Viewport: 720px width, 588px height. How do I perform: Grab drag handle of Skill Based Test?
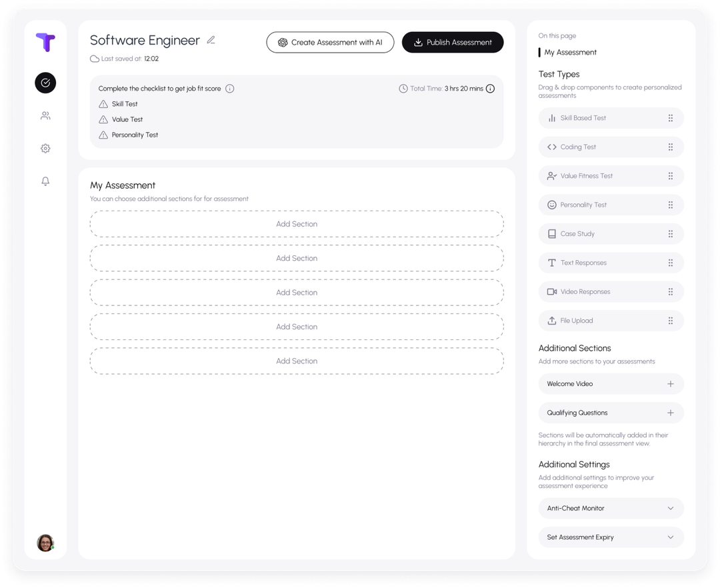671,118
